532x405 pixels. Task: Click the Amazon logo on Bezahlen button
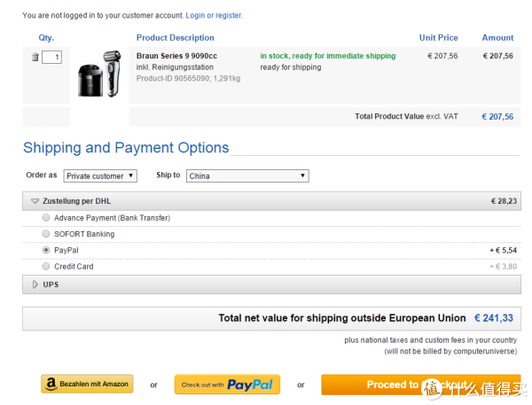[51, 385]
